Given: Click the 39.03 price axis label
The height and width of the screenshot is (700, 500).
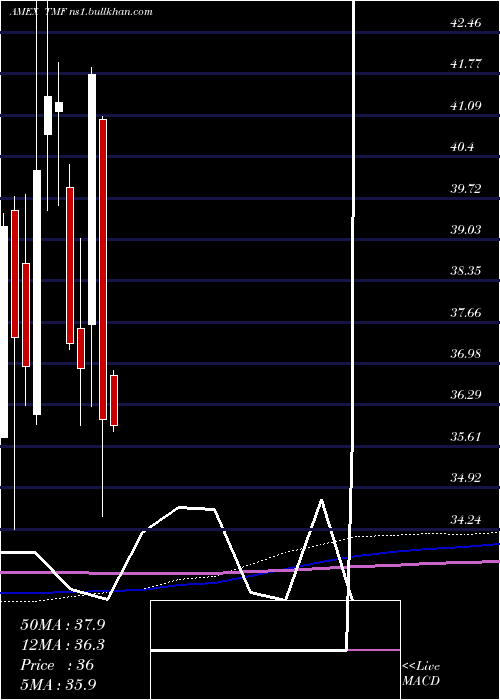Looking at the screenshot, I should pyautogui.click(x=466, y=229).
